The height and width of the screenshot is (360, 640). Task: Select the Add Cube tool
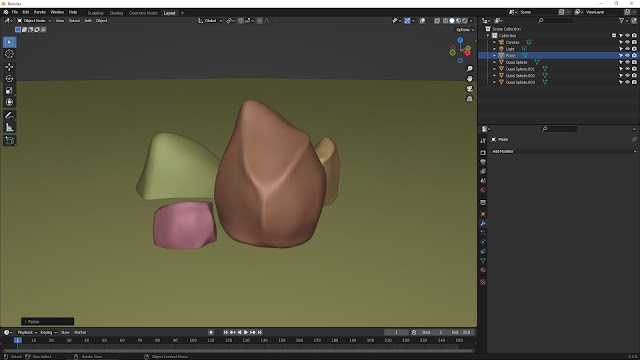tap(9, 140)
